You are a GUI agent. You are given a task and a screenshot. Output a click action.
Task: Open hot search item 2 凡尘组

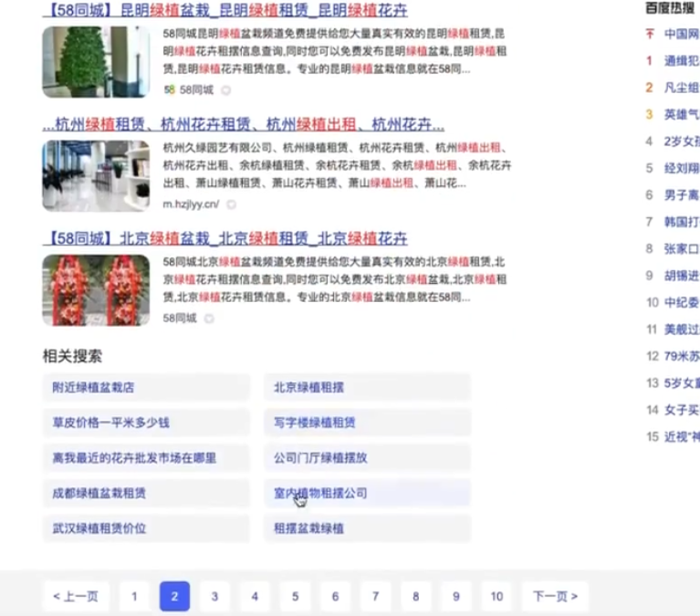[682, 88]
